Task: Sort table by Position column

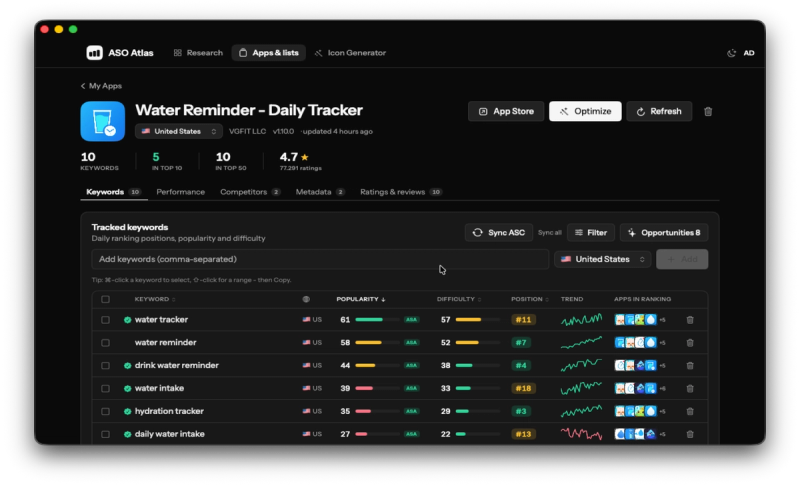Action: pyautogui.click(x=530, y=299)
